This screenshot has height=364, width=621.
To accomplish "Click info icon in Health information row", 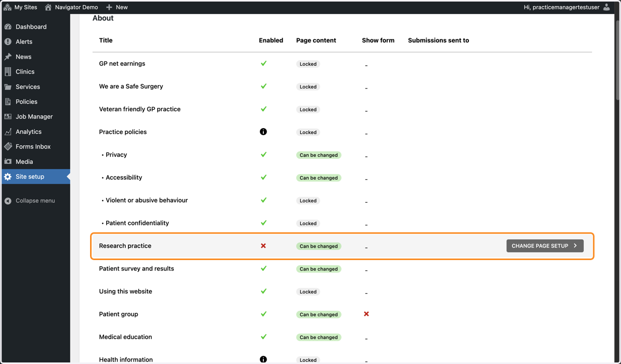I will [263, 359].
